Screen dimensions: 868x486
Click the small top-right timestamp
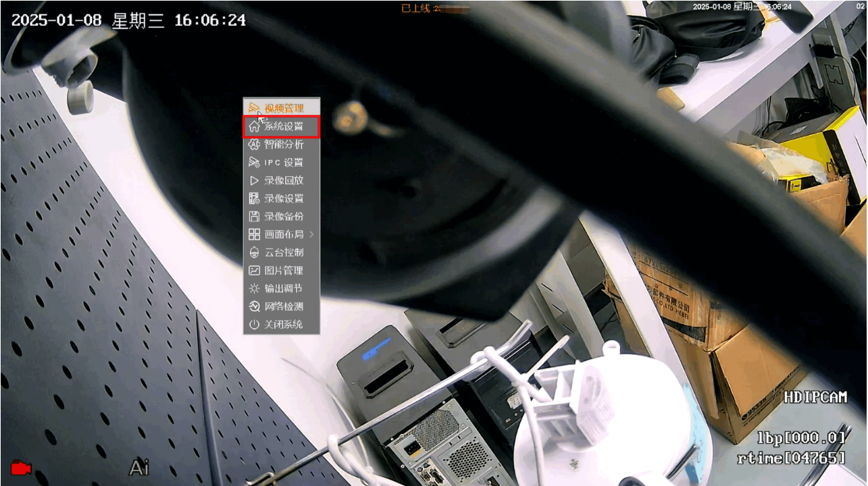pos(742,6)
